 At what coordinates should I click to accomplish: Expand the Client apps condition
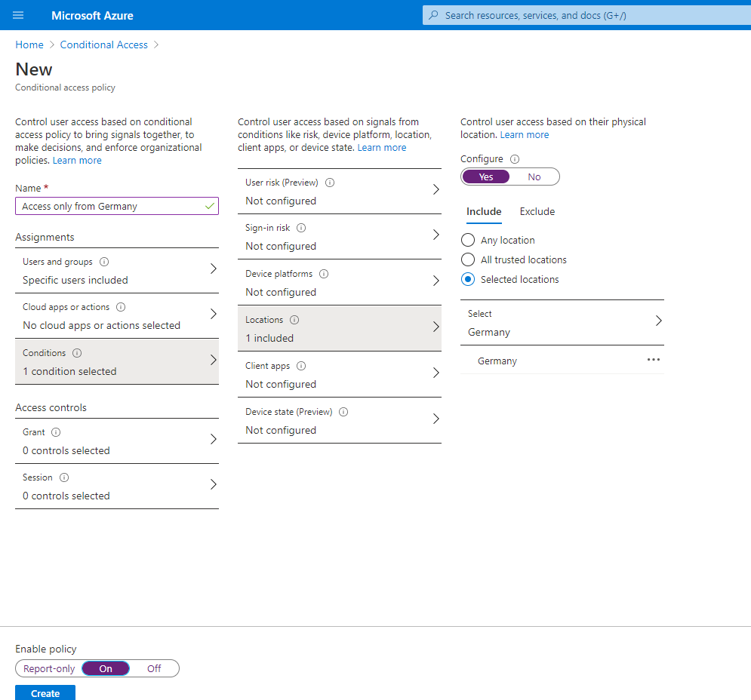point(340,374)
